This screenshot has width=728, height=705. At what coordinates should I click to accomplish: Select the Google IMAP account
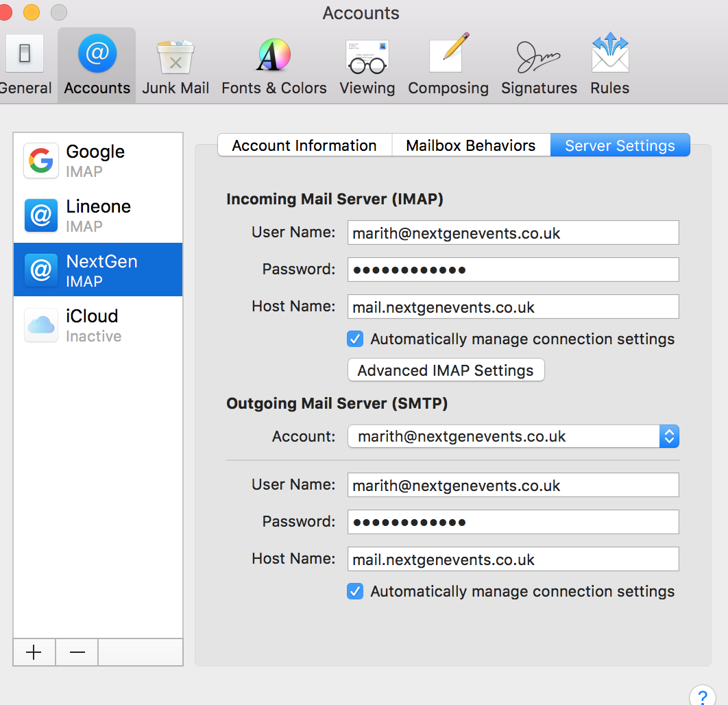pyautogui.click(x=98, y=160)
